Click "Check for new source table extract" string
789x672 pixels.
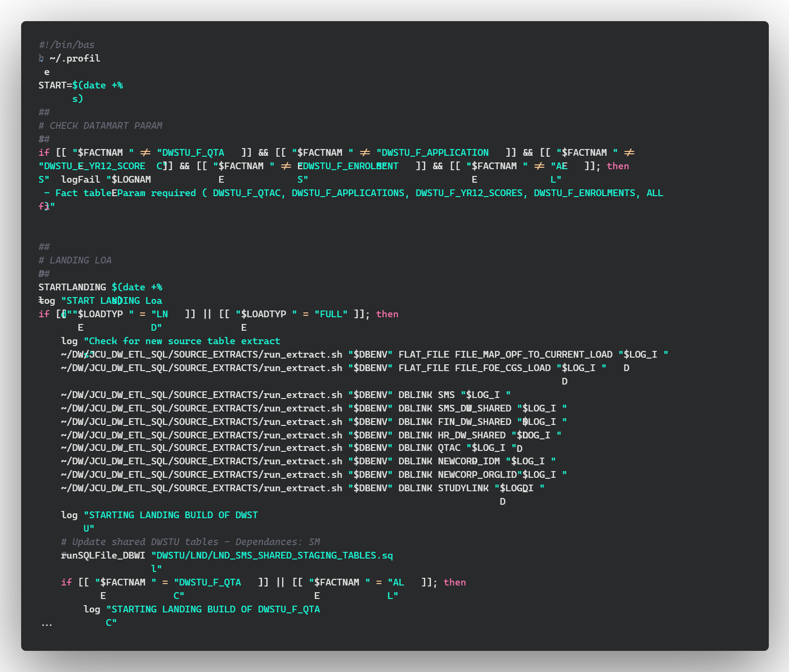[x=182, y=341]
